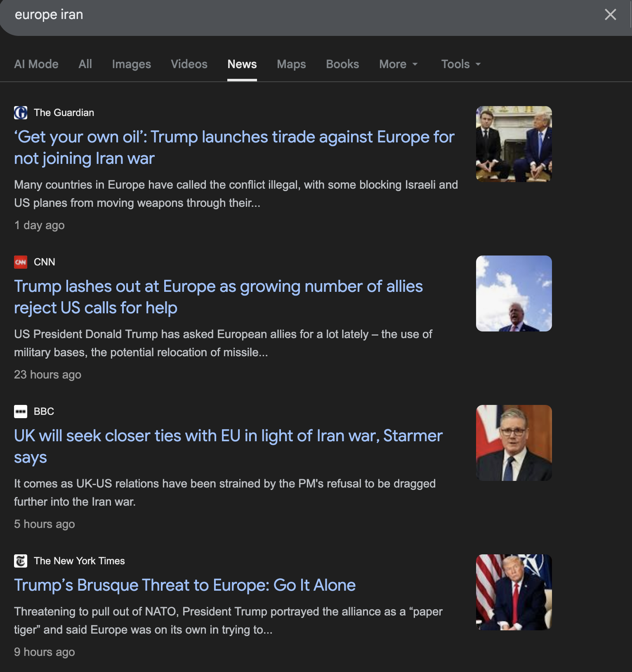Switch to the All results tab
Viewport: 632px width, 672px height.
click(x=85, y=64)
